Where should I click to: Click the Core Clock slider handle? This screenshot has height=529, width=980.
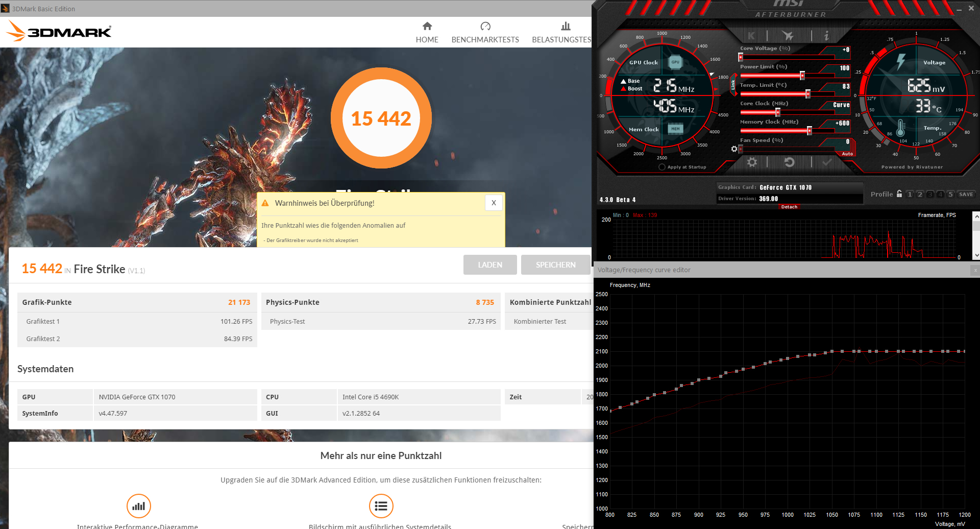tap(778, 112)
